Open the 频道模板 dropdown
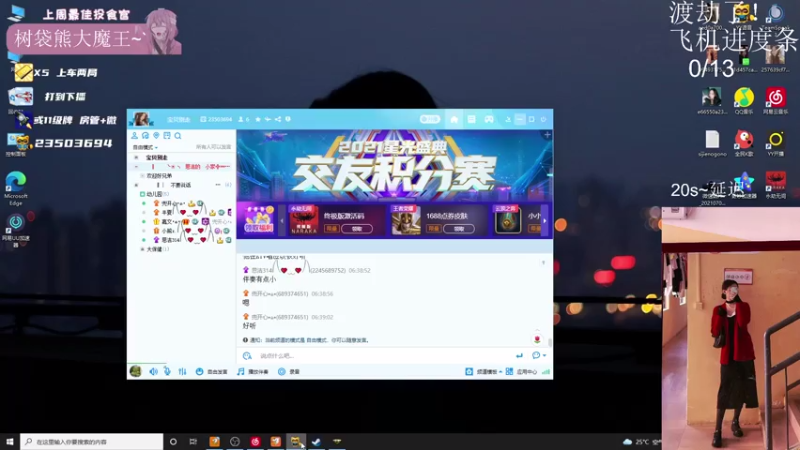Screen dimensions: 800x450 pyautogui.click(x=484, y=371)
